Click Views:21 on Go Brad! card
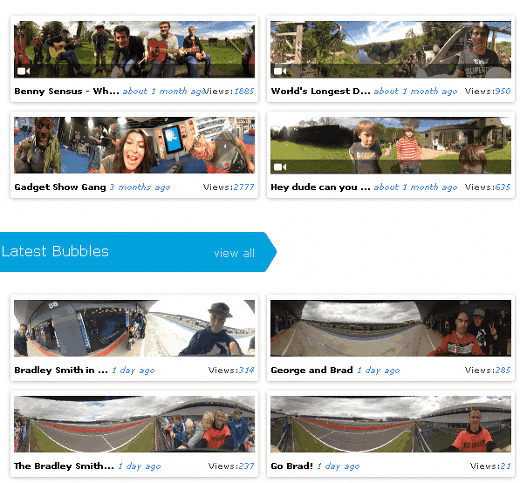 490,466
